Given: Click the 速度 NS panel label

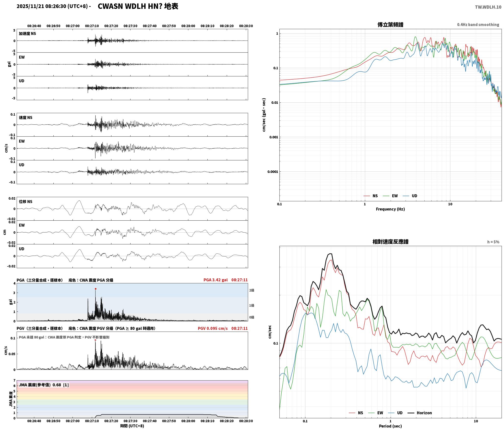Looking at the screenshot, I should (x=25, y=118).
